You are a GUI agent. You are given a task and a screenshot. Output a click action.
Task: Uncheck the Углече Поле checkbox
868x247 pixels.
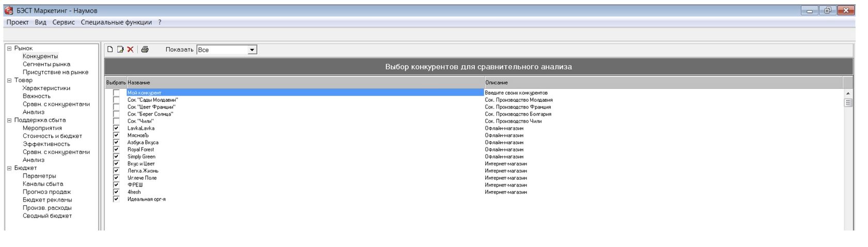[116, 178]
